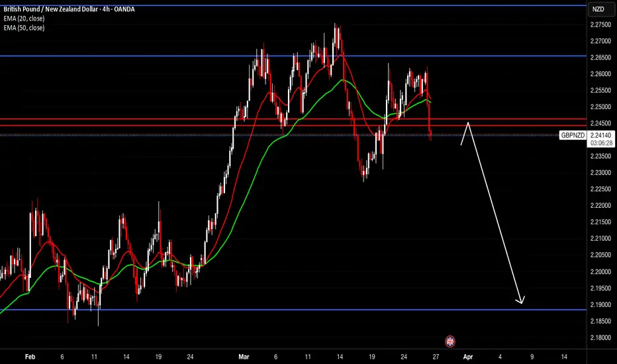
Task: Click the 2.20500 price axis label
Action: [600, 255]
